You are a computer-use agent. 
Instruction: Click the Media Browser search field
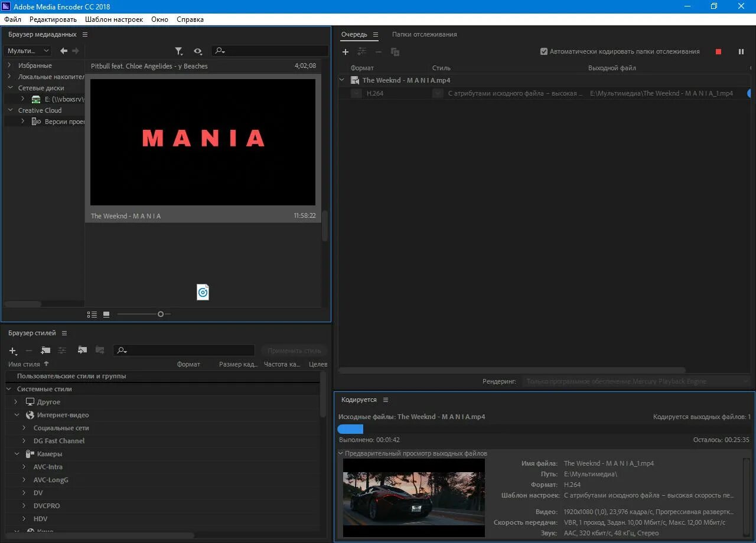(x=270, y=51)
